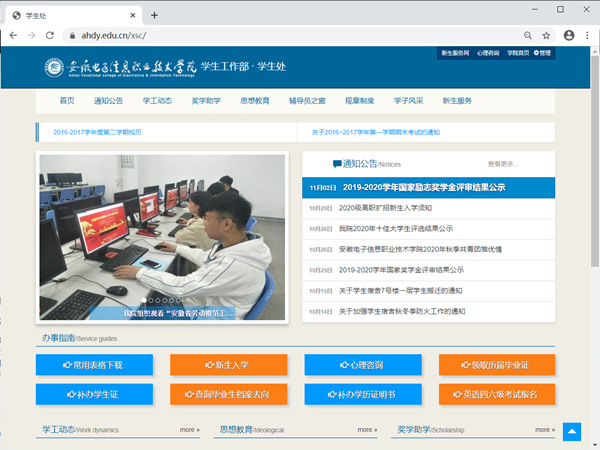Screen dimensions: 600x450
Task: Click the 管理 gear link in top bar
Action: point(542,52)
